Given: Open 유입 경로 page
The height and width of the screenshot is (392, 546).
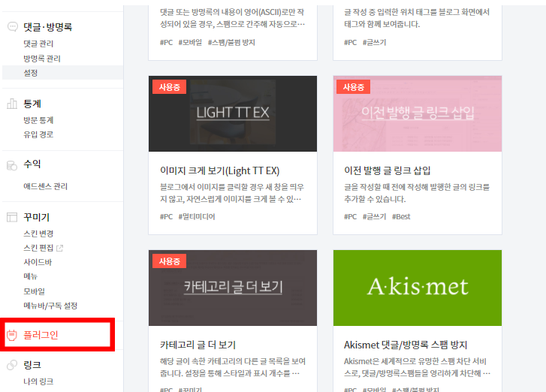Looking at the screenshot, I should coord(38,134).
